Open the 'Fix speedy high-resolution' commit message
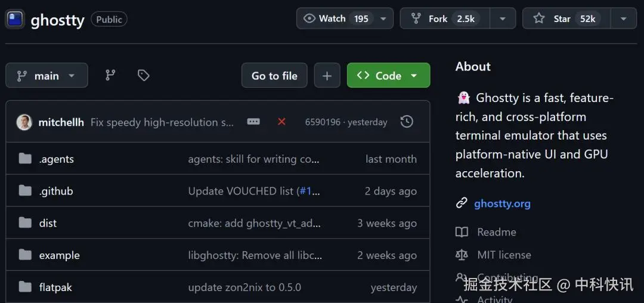The image size is (644, 303). point(162,122)
